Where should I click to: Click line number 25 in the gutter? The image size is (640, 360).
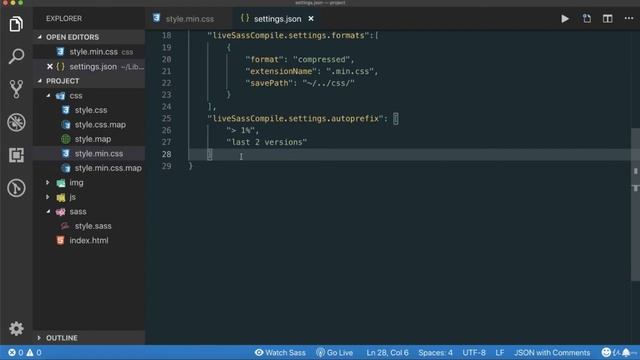point(166,118)
